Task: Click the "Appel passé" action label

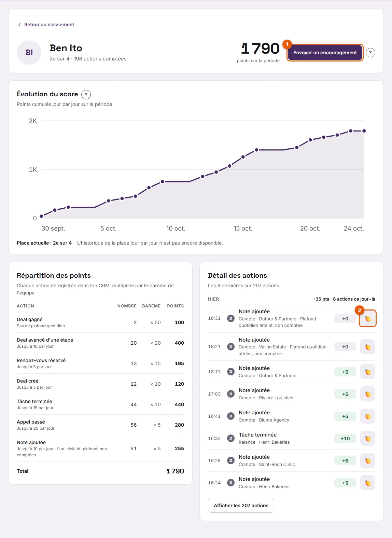Action: pos(31,422)
